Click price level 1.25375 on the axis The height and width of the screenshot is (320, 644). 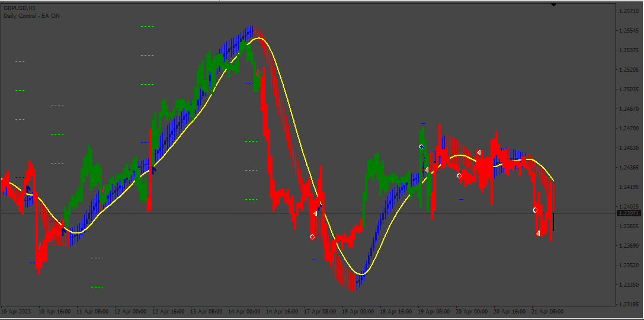[629, 50]
